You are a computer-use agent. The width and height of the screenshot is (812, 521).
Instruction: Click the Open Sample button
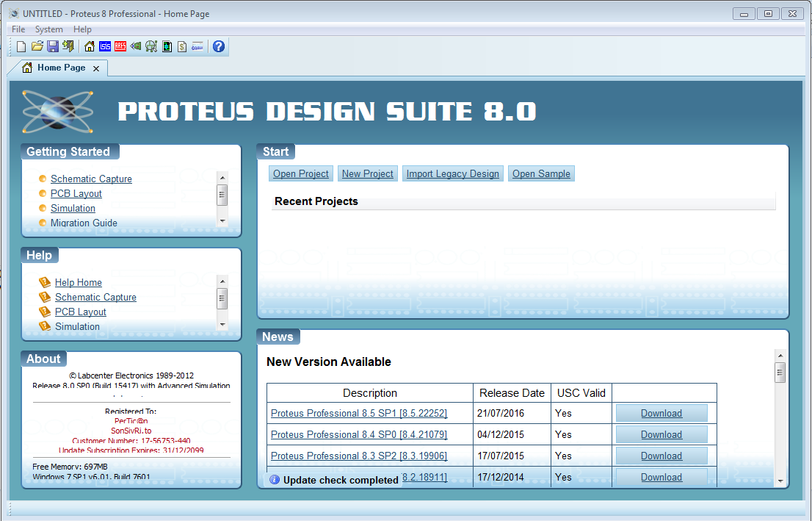coord(541,173)
